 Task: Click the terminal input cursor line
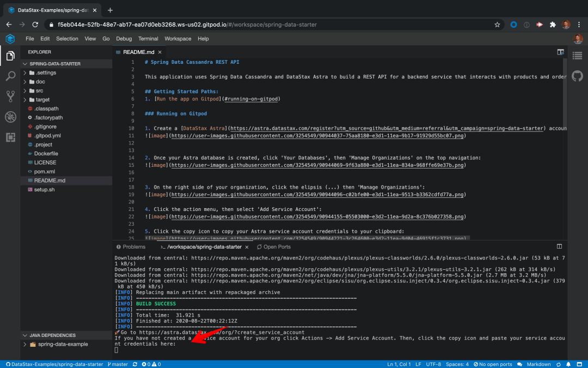click(x=117, y=350)
